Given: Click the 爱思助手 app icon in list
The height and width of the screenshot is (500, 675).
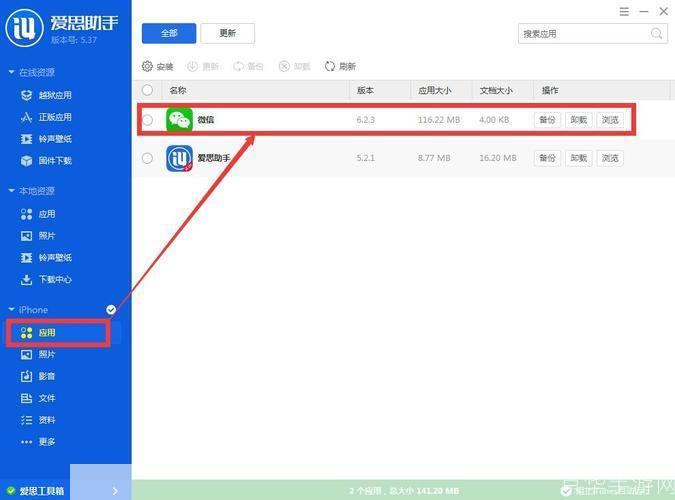Looking at the screenshot, I should 179,158.
